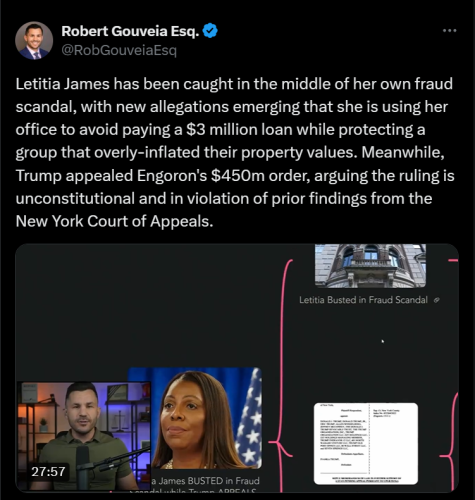Click the pink dash at the video's top-right edge
Screen dimensions: 475x500
453,260
